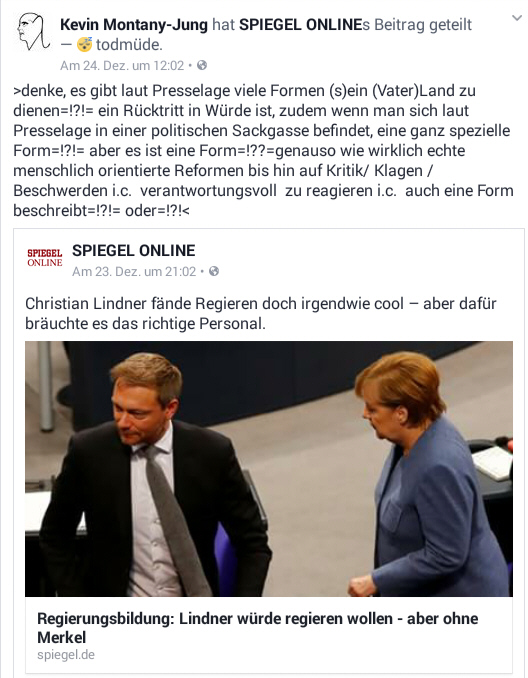This screenshot has width=528, height=678.
Task: Open the article photo of Lindner and Merkel
Action: click(269, 469)
